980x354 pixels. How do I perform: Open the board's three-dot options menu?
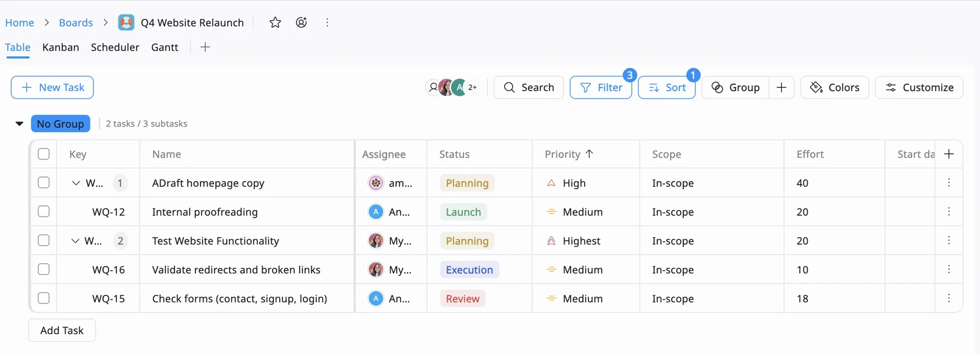tap(327, 22)
